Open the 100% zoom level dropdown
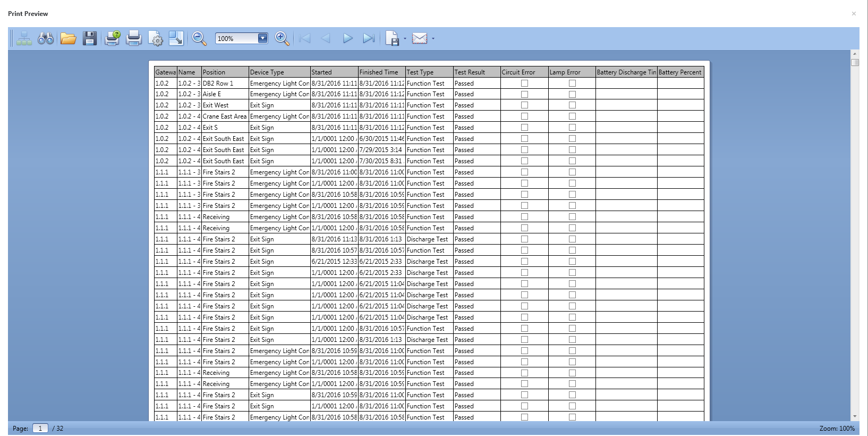 (262, 38)
